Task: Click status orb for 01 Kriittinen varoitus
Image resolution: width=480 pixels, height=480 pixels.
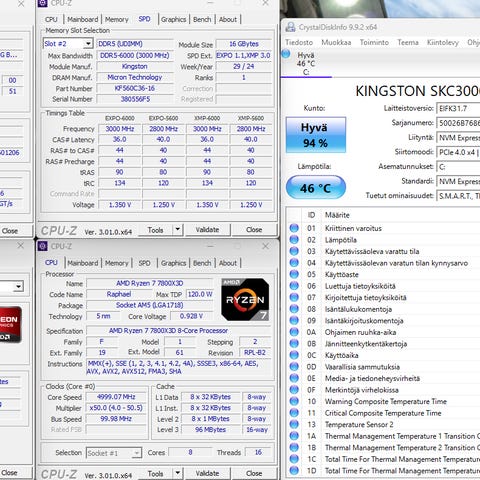Action: point(294,228)
